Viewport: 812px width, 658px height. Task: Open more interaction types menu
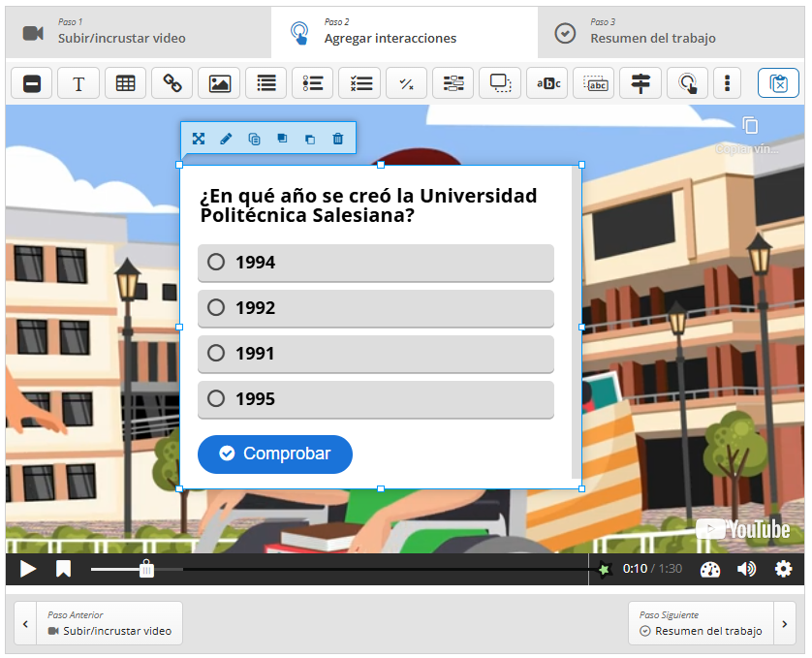coord(727,84)
